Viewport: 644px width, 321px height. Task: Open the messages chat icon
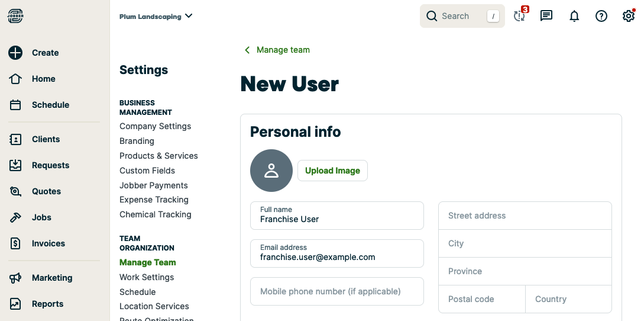[x=546, y=16]
